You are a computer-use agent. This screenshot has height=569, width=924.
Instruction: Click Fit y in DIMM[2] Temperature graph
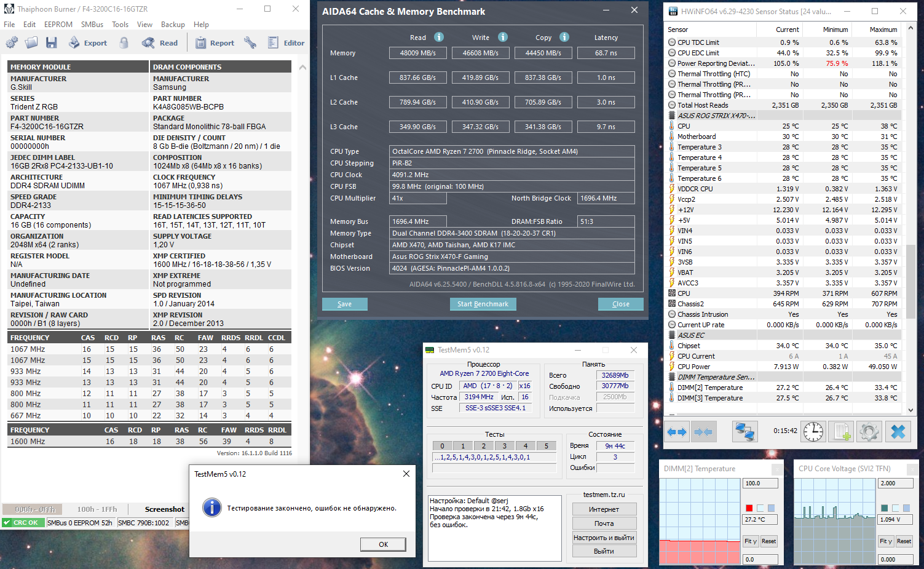[x=751, y=541]
